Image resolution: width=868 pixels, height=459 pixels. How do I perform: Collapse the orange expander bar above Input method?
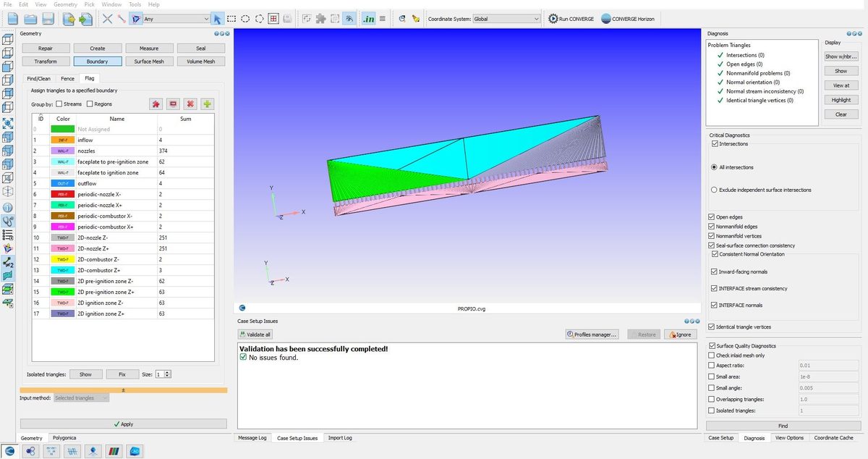click(x=124, y=390)
